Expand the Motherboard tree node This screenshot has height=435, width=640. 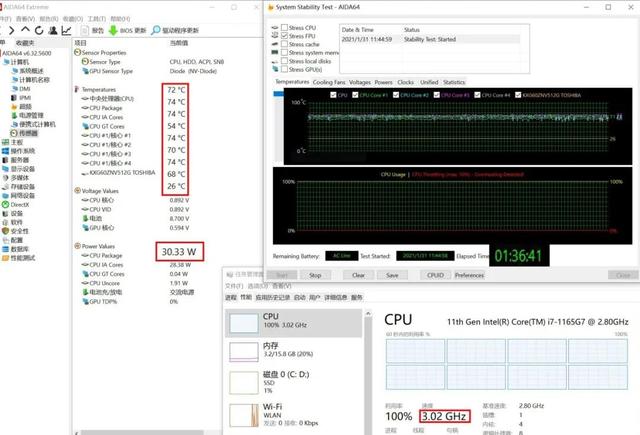click(4, 142)
